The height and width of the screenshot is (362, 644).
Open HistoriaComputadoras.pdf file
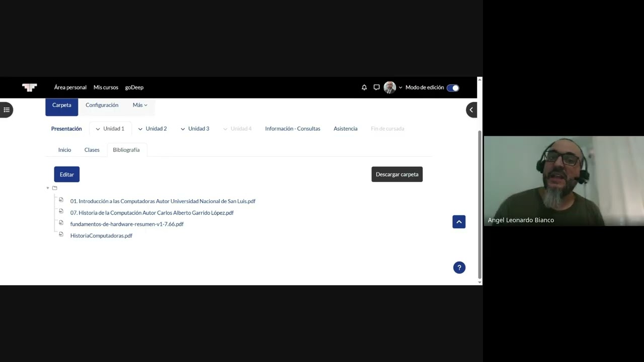click(x=101, y=236)
